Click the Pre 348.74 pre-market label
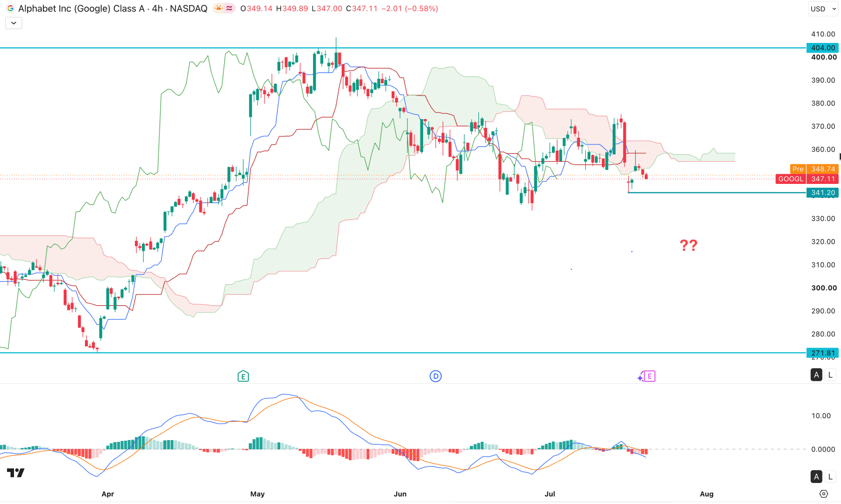 tap(814, 169)
